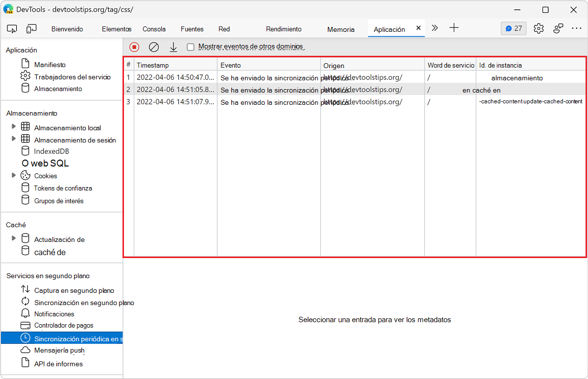Image resolution: width=588 pixels, height=379 pixels.
Task: Expand the Cookies tree arrow
Action: [14, 175]
